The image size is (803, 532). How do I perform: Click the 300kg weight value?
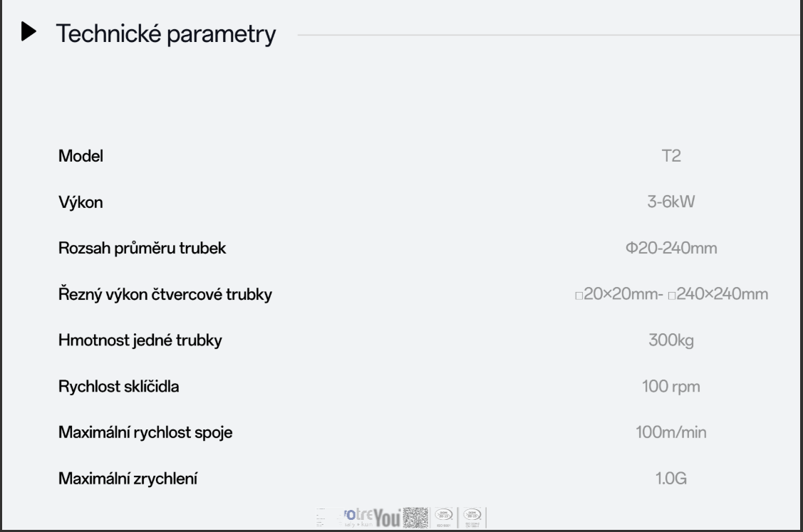(x=671, y=340)
